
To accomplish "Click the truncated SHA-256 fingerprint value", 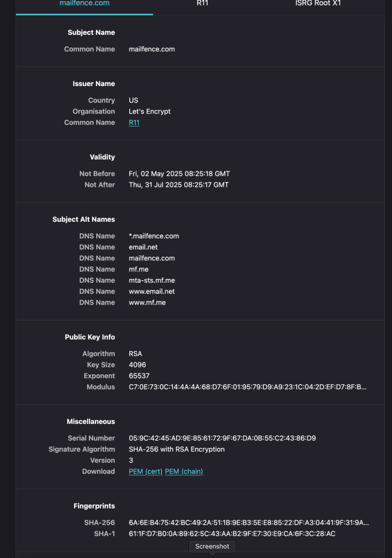I will [249, 523].
